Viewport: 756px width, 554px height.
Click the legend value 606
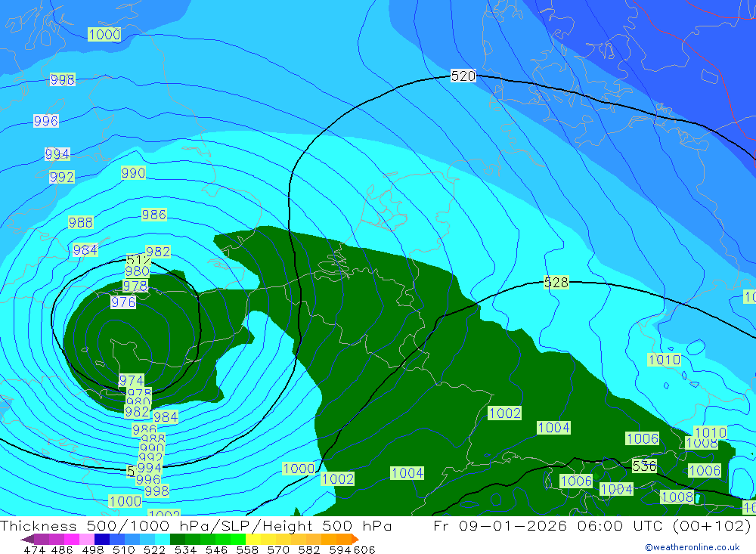click(x=364, y=549)
